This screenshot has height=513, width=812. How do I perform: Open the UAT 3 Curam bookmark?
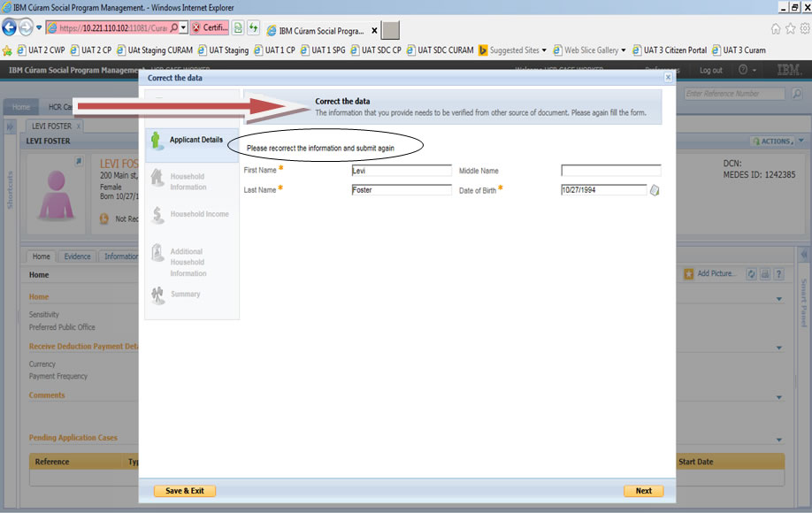[x=739, y=50]
